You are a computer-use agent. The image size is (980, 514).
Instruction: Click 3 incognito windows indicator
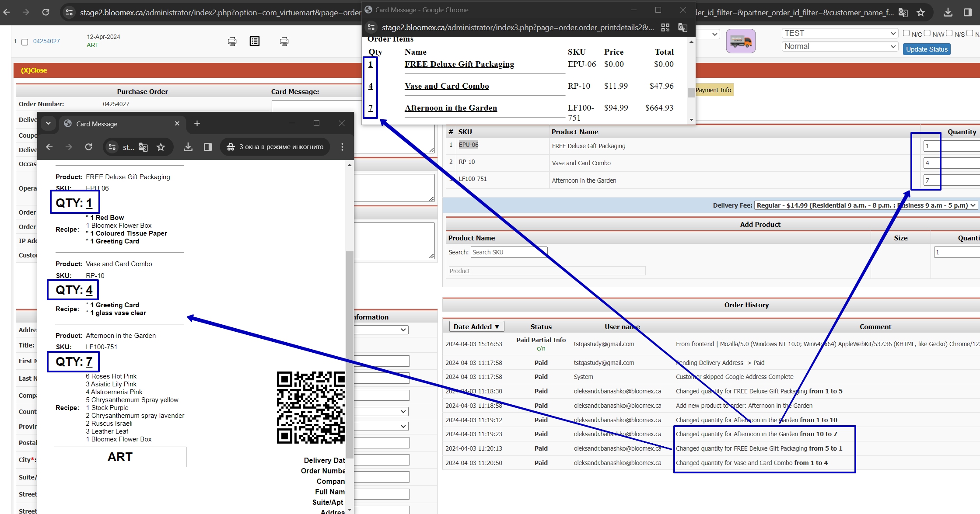pyautogui.click(x=275, y=147)
